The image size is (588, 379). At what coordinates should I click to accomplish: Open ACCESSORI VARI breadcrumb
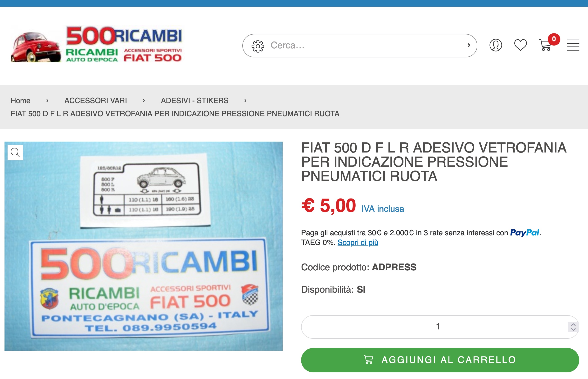(x=96, y=101)
